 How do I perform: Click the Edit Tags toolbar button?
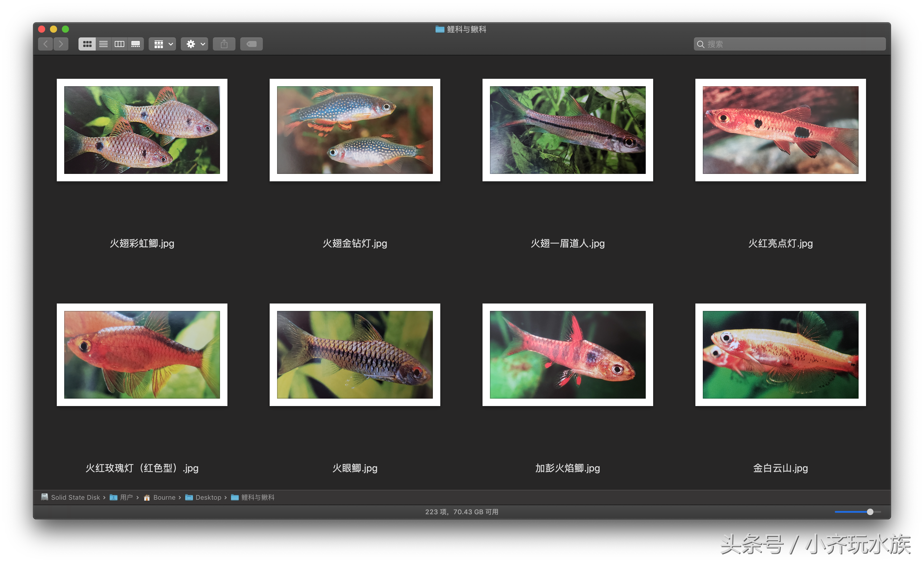[251, 44]
